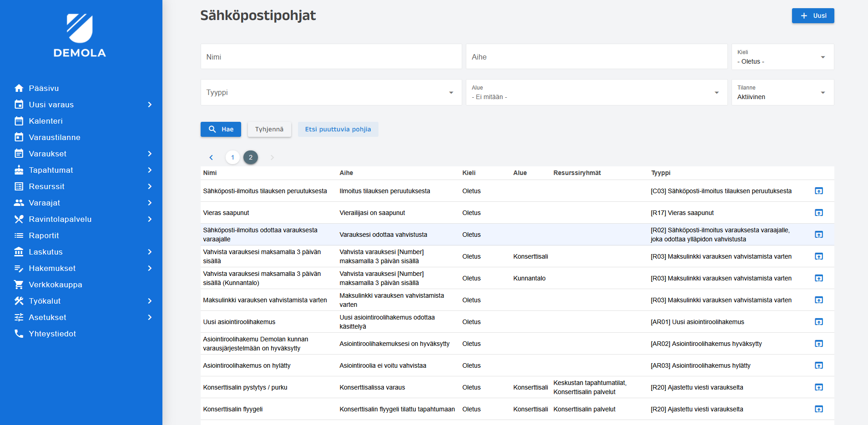Click the Varauksesi odottaa vahvistusta subject cell
Screen dimensions: 868x425
click(383, 235)
